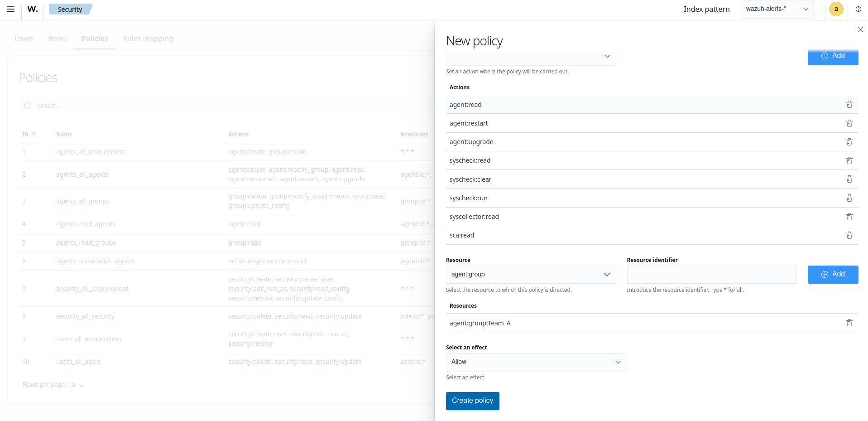Remove the agent:group:Team_A resource via trash icon
Viewport: 868px width, 421px height.
[x=850, y=322]
